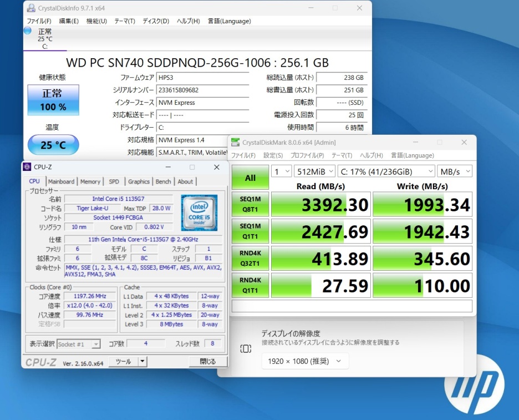
Task: Open テーマ(T) menu in CrystalDiskMark
Action: point(342,155)
